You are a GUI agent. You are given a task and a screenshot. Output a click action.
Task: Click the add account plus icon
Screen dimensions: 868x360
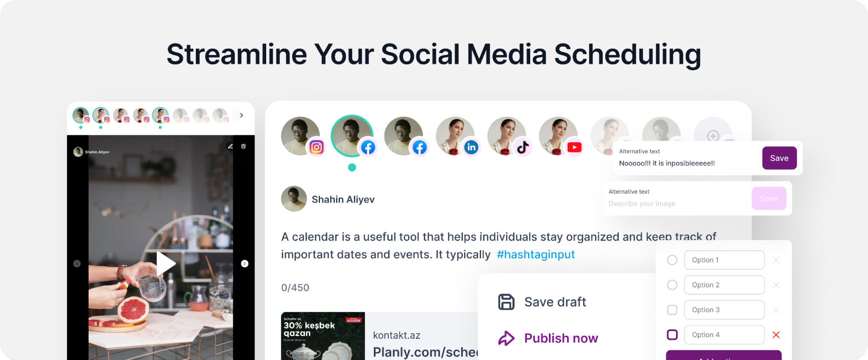coord(713,136)
